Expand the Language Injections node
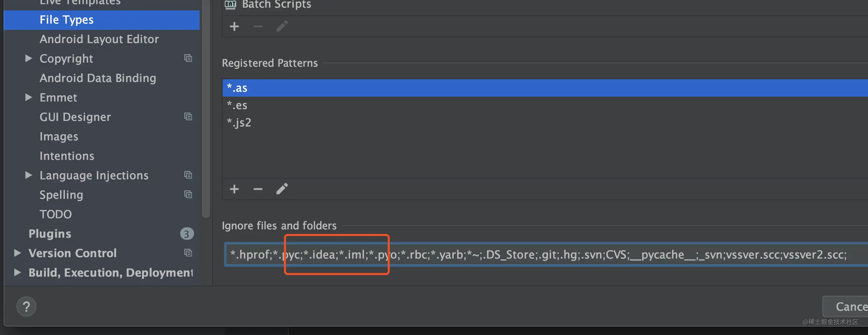 tap(29, 175)
